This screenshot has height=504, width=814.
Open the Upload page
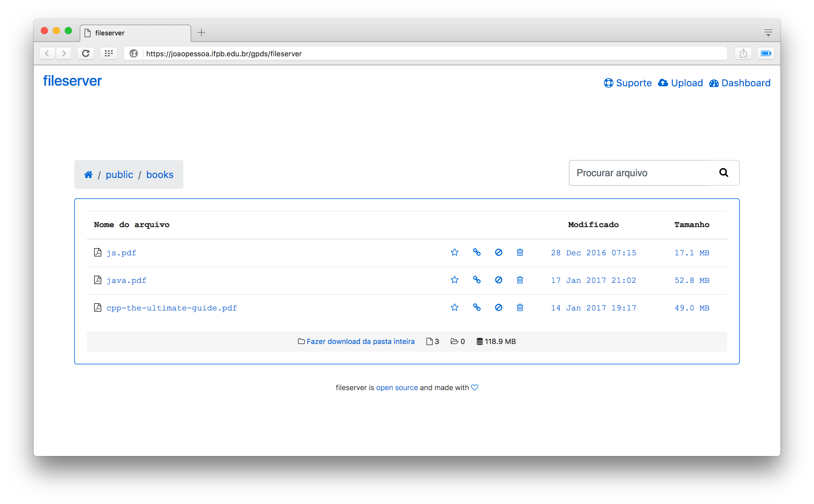(x=680, y=83)
